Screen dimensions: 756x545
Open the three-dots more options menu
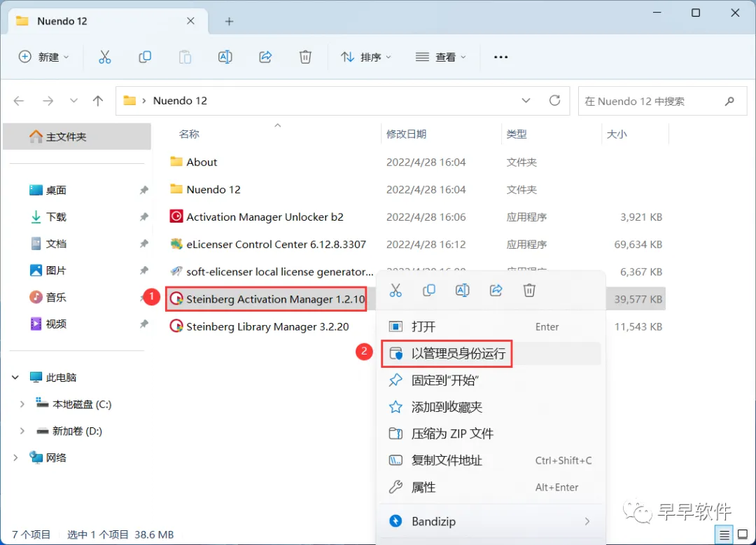click(x=500, y=57)
